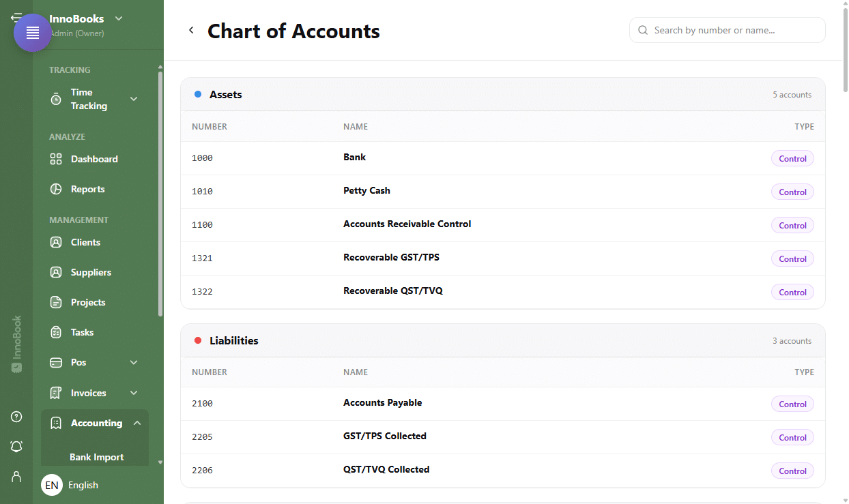849x504 pixels.
Task: Click Control tag for Petty Cash
Action: (x=792, y=192)
